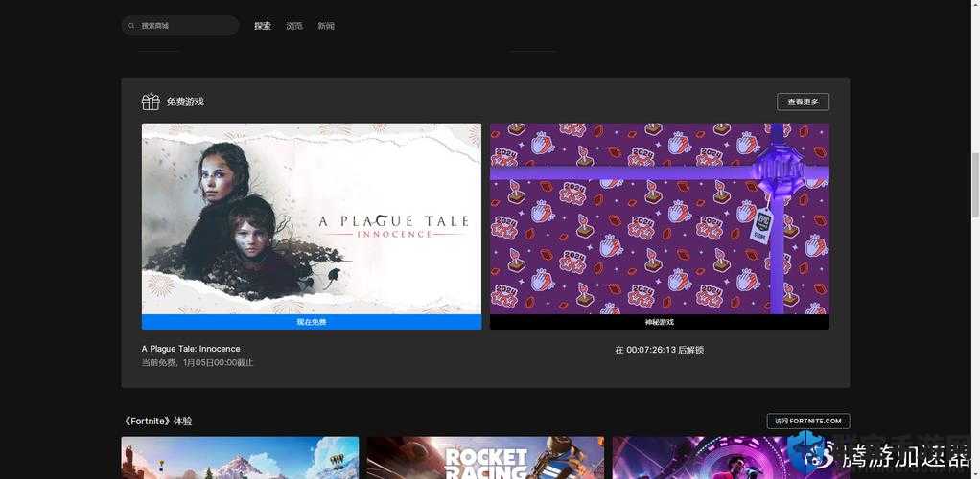Open the Rocket Racing thumbnail

pyautogui.click(x=485, y=458)
